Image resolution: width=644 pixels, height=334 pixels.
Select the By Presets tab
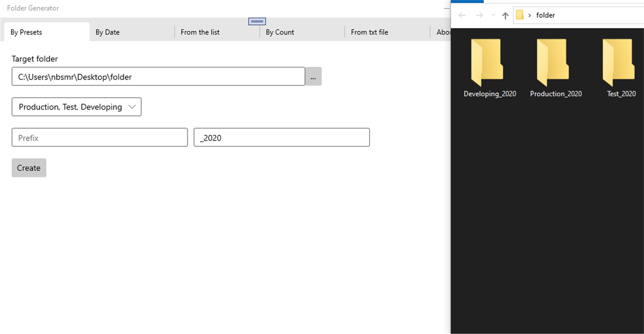click(26, 32)
